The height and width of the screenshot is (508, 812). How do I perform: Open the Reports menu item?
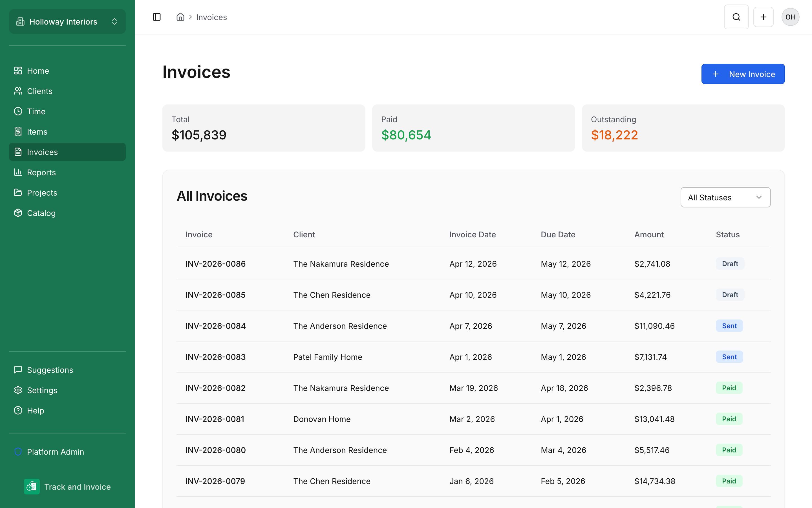click(x=67, y=172)
